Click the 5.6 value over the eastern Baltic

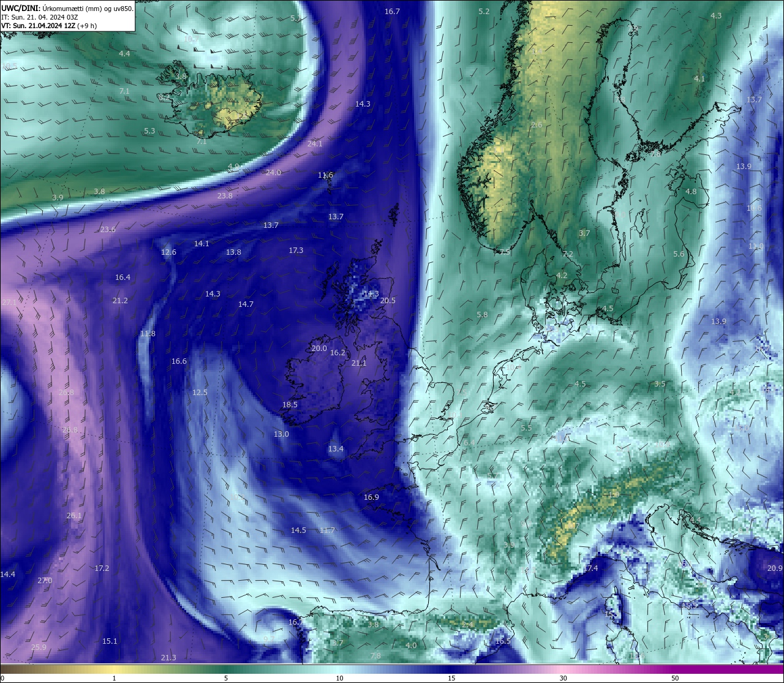(x=679, y=254)
